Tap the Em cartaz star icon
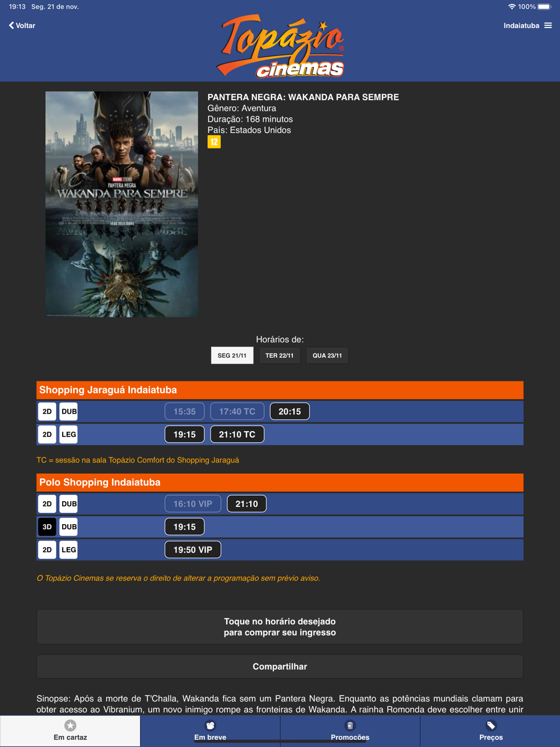The height and width of the screenshot is (747, 560). click(70, 726)
